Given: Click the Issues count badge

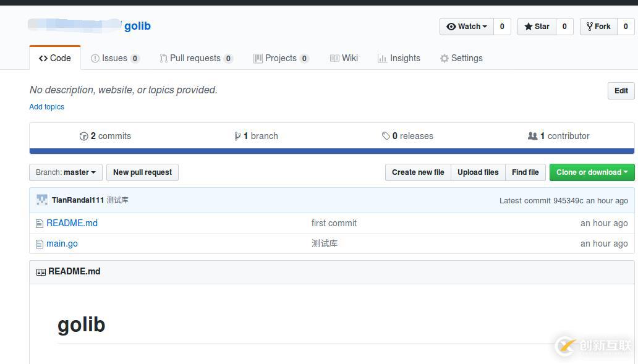Looking at the screenshot, I should [135, 59].
